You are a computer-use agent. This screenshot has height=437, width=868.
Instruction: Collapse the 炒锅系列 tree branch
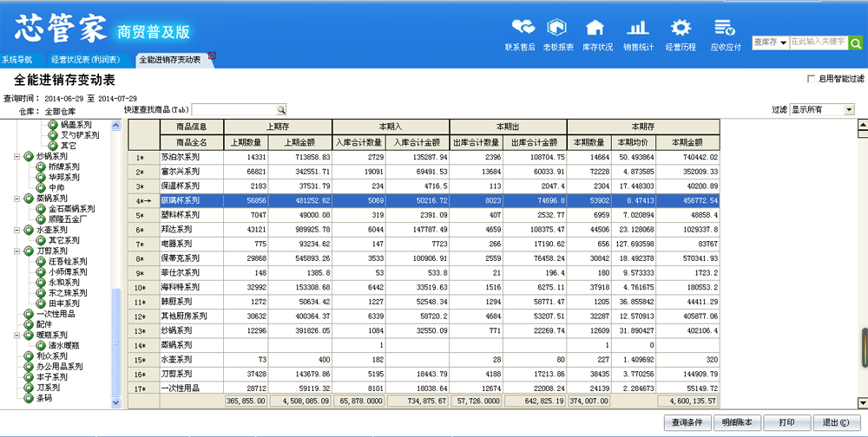[x=17, y=157]
